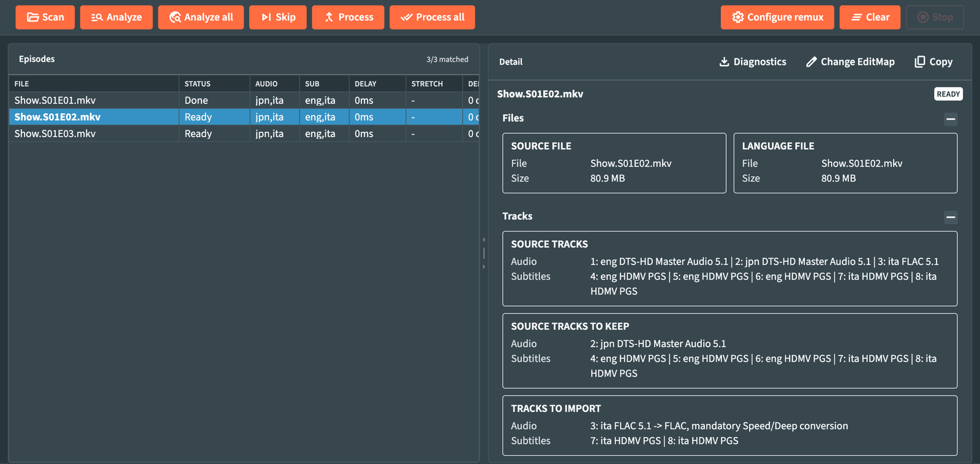This screenshot has height=464, width=980.
Task: Select the Show.S01E03.mkv row
Action: (x=244, y=133)
